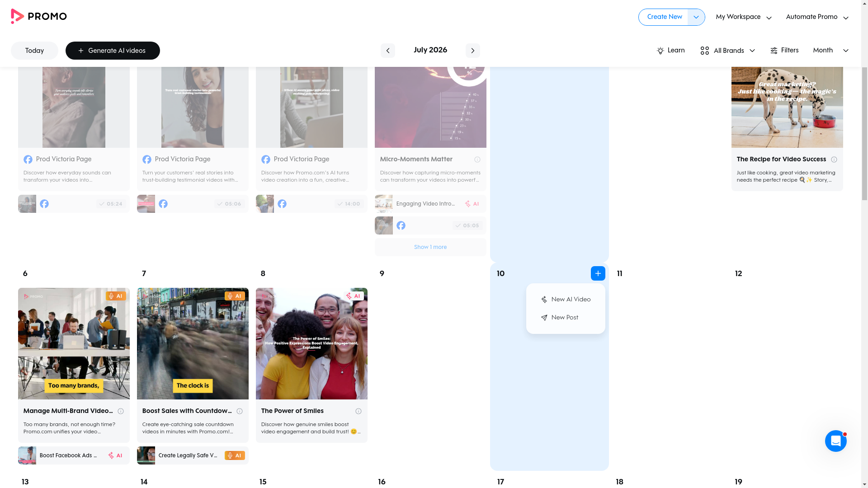The image size is (868, 488).
Task: Go to next month arrow
Action: pos(472,51)
